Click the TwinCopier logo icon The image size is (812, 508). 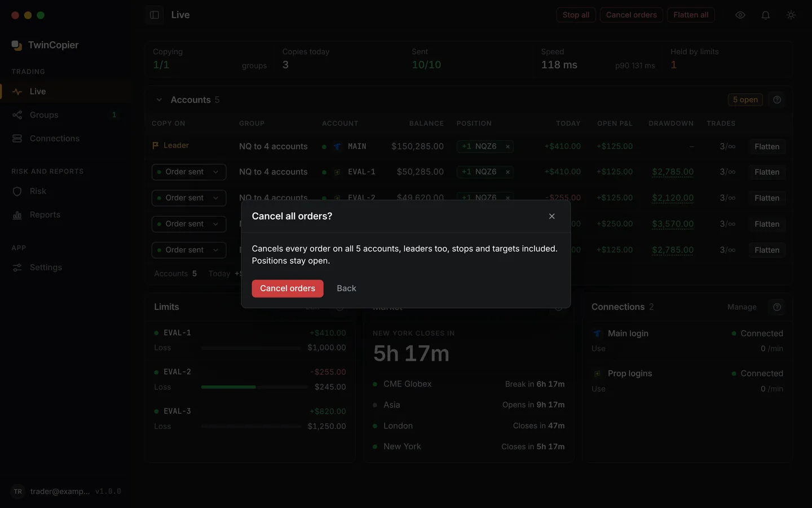17,45
